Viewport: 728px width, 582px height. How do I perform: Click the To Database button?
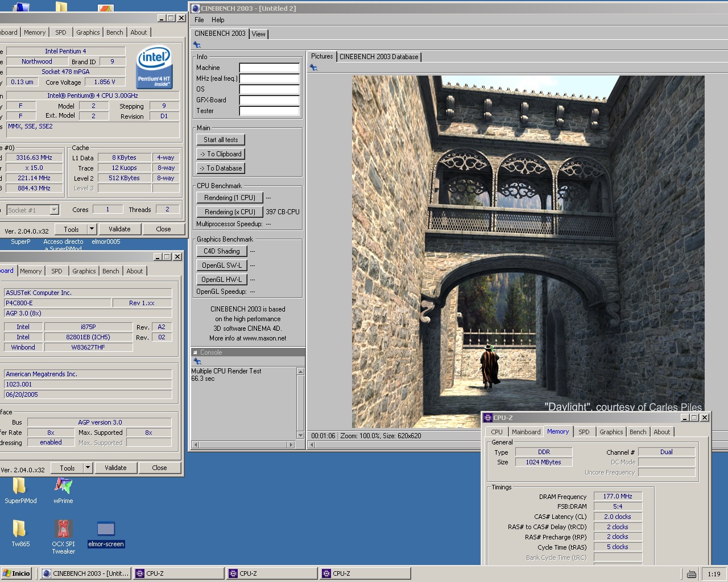[x=221, y=168]
